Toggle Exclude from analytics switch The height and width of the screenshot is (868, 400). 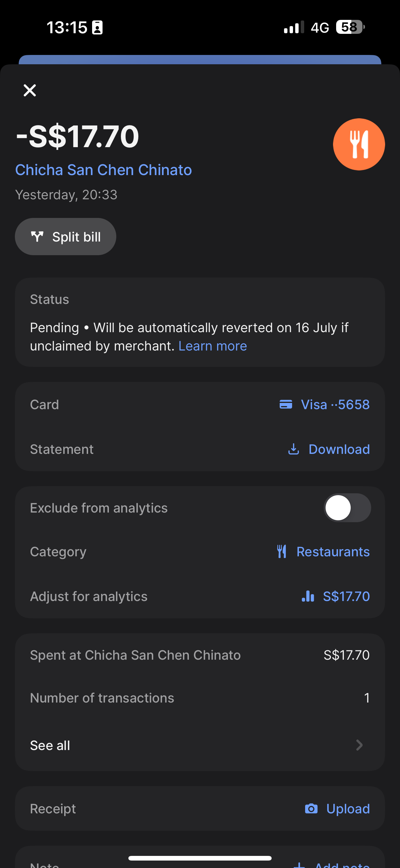pyautogui.click(x=347, y=508)
